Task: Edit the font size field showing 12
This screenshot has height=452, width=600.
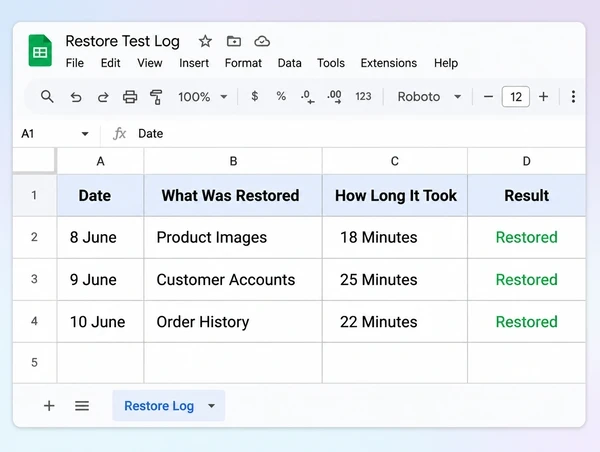Action: (x=515, y=97)
